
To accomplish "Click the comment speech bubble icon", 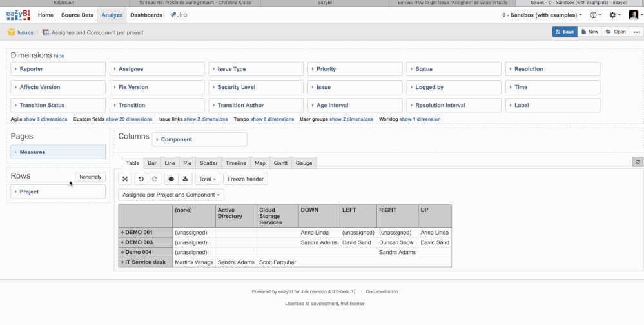I will point(171,179).
